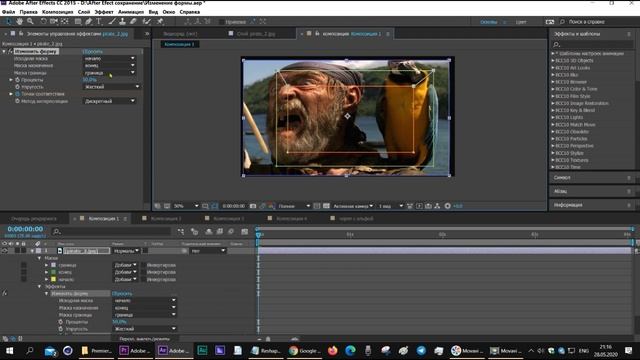Select the Brush tool
This screenshot has width=640, height=360.
coord(112,22)
